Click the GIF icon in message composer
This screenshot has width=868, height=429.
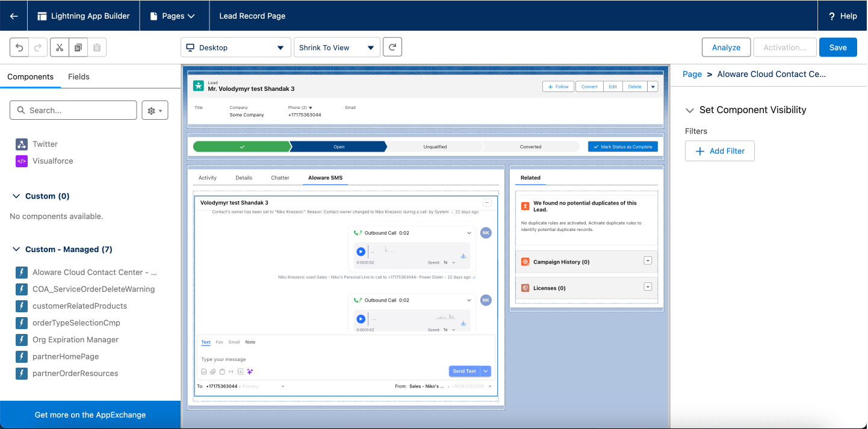[204, 371]
